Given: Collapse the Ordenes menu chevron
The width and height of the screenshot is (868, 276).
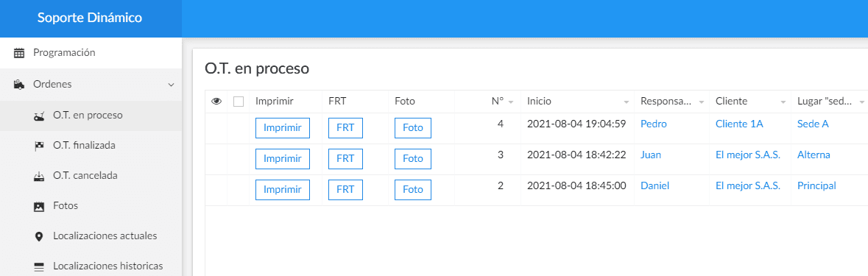Looking at the screenshot, I should tap(171, 85).
